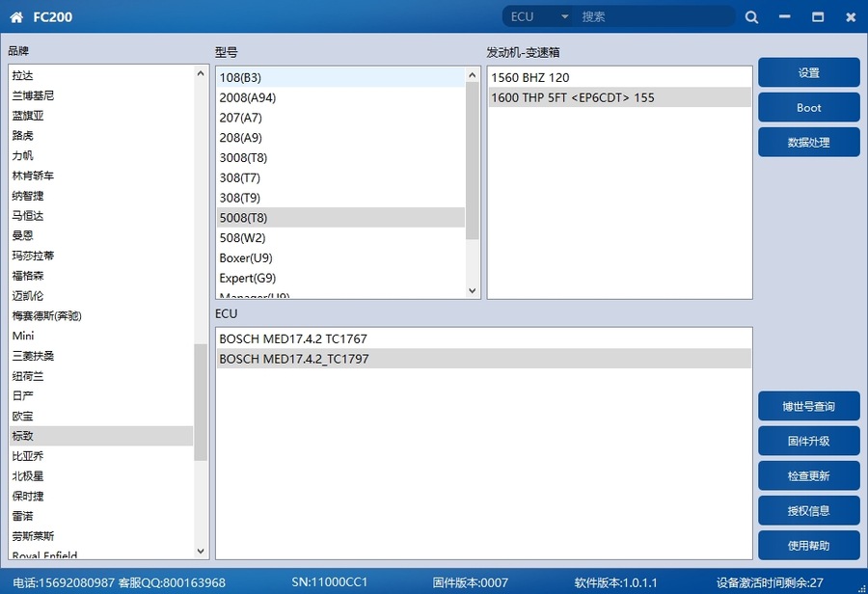868x594 pixels.
Task: Click brand list scrollbar thumb
Action: [201, 402]
